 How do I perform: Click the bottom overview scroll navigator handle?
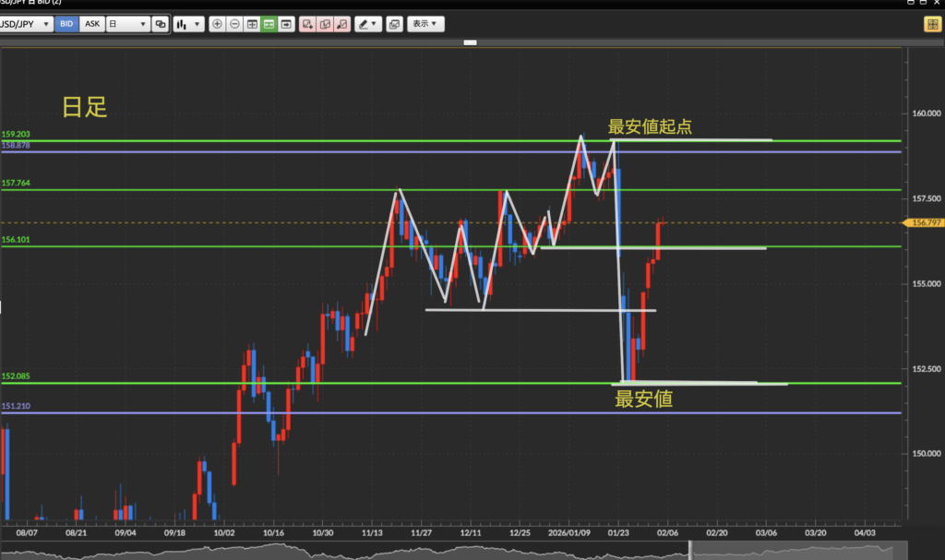[x=690, y=552]
